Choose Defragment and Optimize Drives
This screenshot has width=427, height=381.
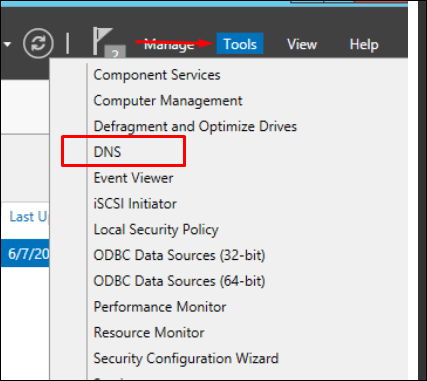pos(195,126)
